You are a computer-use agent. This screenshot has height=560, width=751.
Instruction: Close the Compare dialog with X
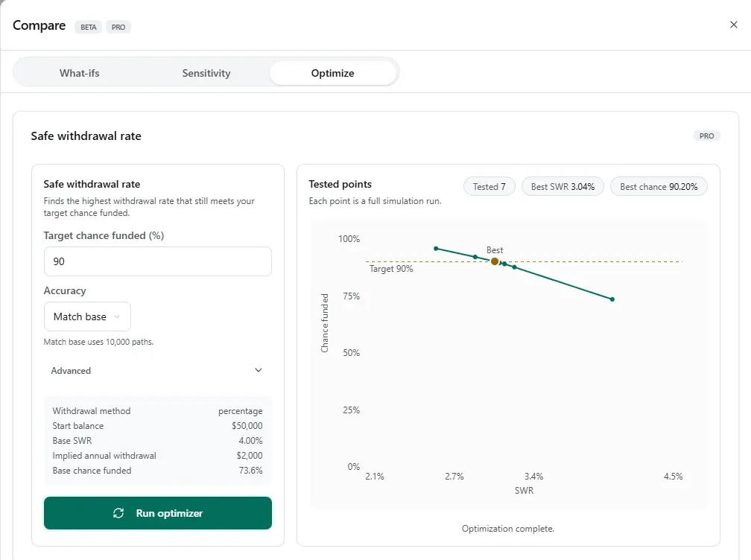(733, 25)
